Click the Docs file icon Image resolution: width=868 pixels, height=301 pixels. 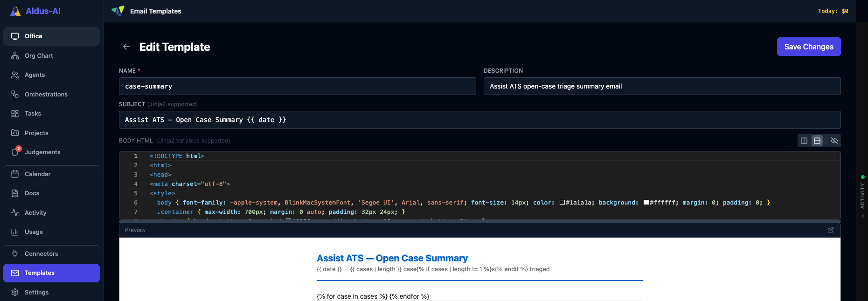[x=15, y=193]
